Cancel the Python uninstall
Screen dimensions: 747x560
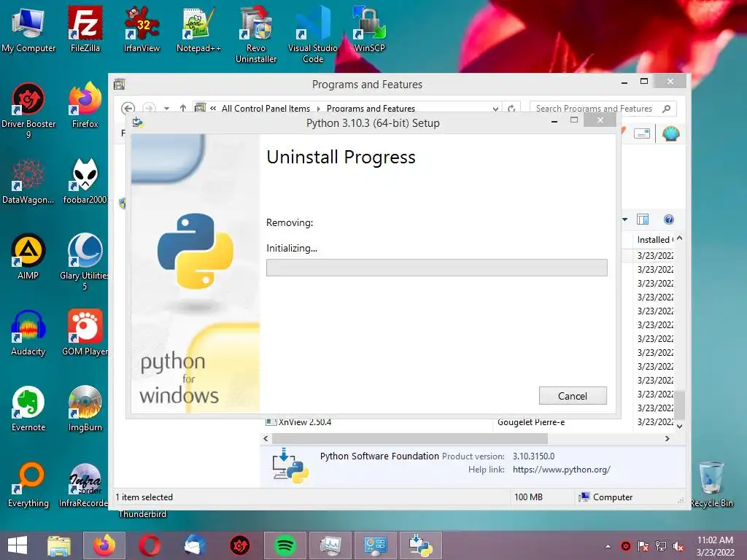click(573, 396)
